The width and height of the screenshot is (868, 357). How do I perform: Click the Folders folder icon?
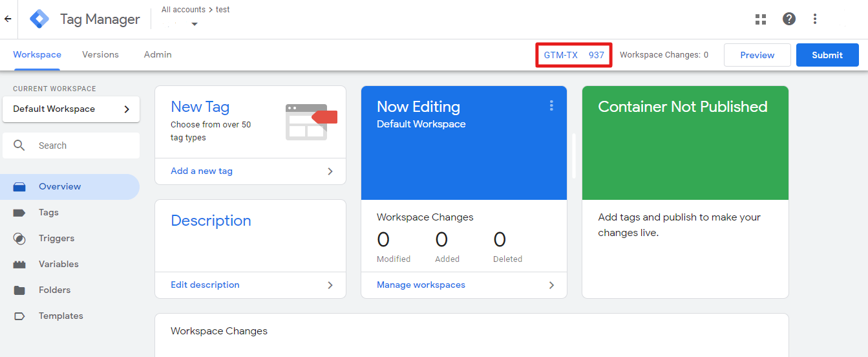pos(19,290)
